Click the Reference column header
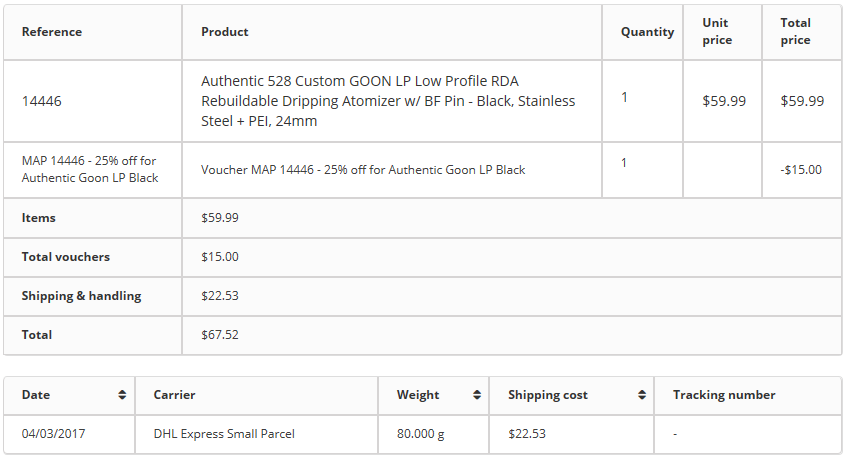The width and height of the screenshot is (849, 460). [52, 32]
